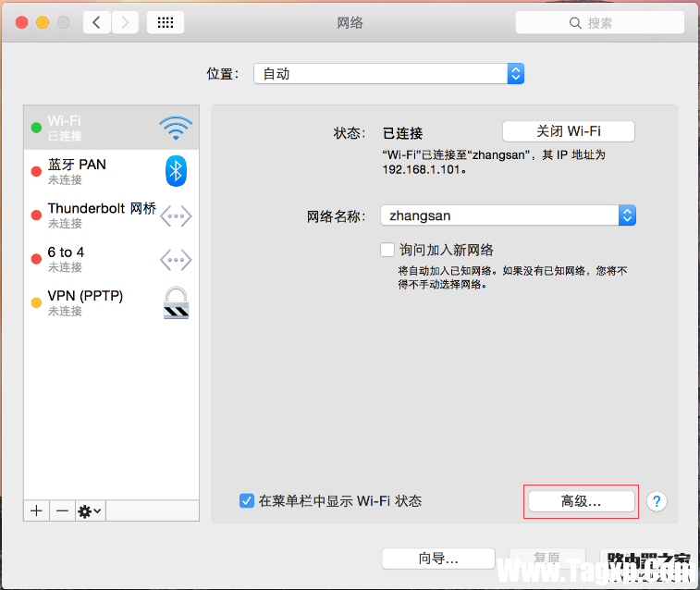Go back with the left arrow button
This screenshot has width=700, height=590.
(96, 22)
